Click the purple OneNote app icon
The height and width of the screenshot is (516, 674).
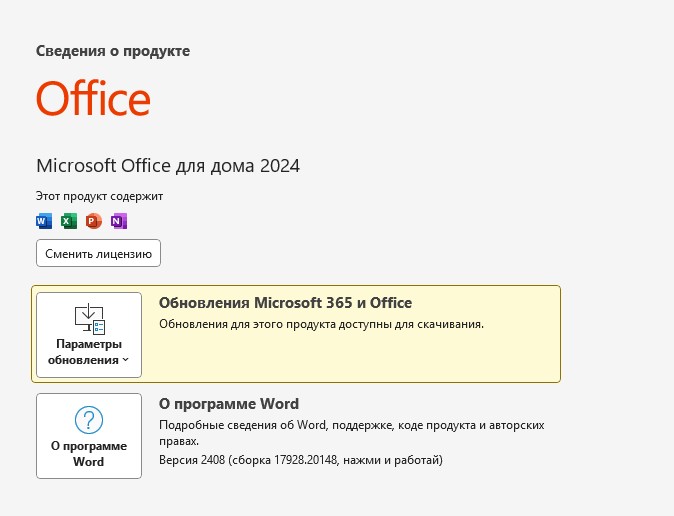click(x=119, y=221)
